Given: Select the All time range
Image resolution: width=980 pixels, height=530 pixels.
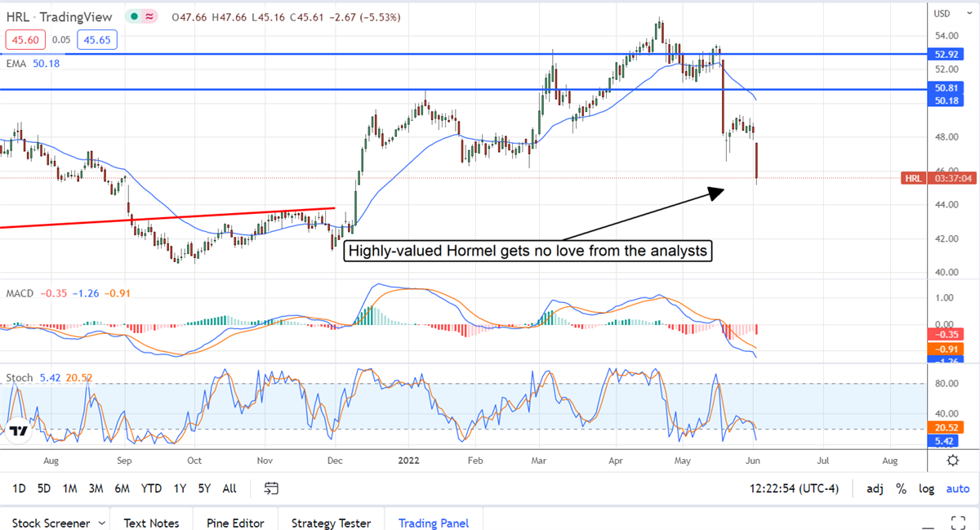Looking at the screenshot, I should (229, 488).
